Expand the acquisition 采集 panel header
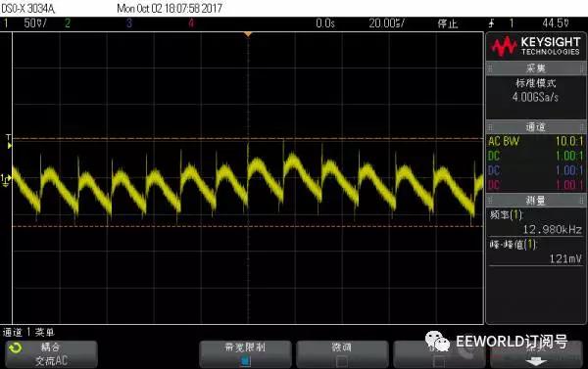This screenshot has width=588, height=369. coord(536,69)
